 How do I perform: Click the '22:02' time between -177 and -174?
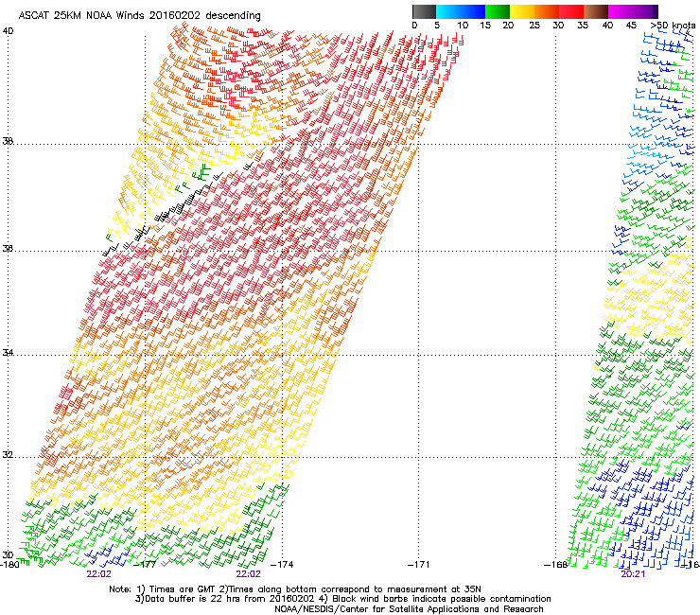click(x=248, y=574)
